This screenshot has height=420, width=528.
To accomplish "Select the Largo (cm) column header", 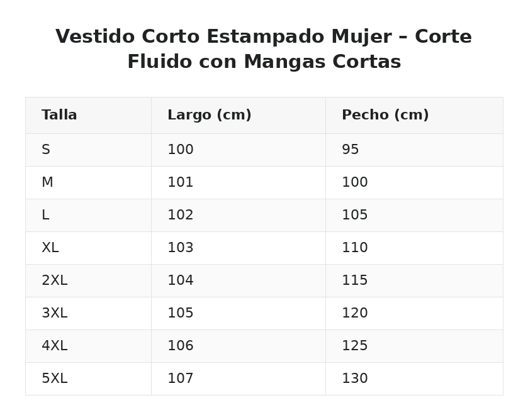I will (239, 116).
